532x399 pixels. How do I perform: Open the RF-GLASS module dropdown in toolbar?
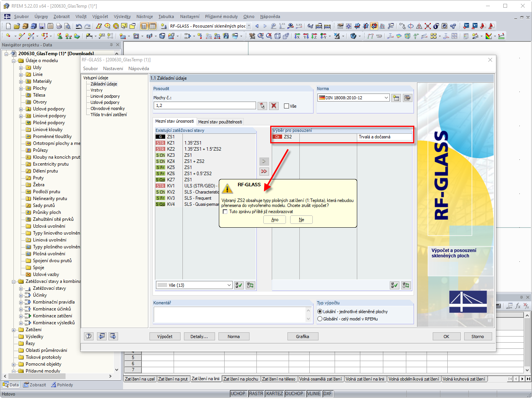pyautogui.click(x=249, y=26)
